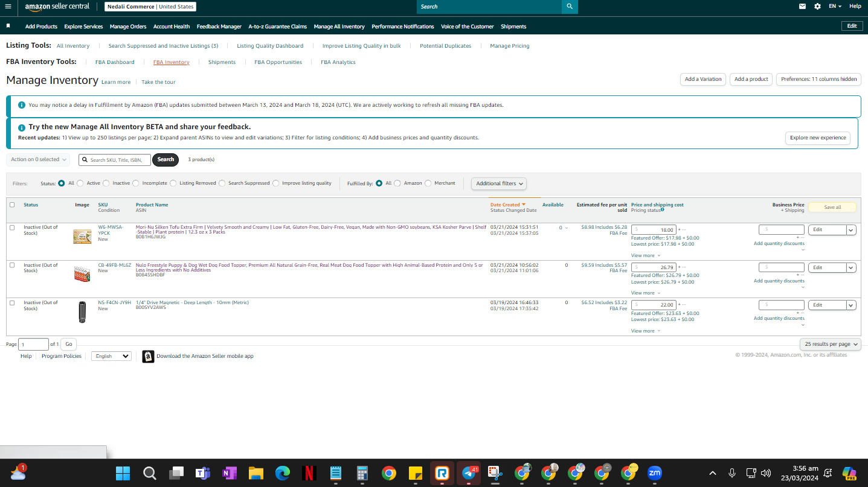Screen dimensions: 868x487
Task: Expand the Additional filters dropdown
Action: pos(499,183)
